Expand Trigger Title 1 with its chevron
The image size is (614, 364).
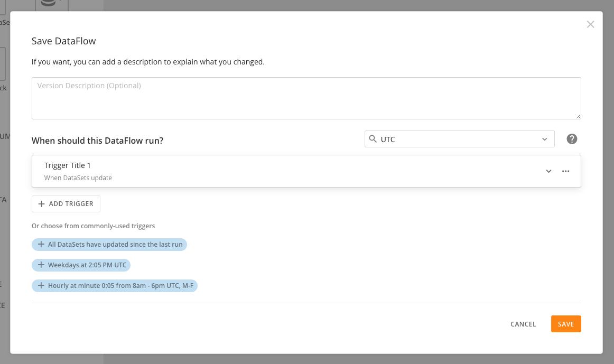tap(548, 171)
